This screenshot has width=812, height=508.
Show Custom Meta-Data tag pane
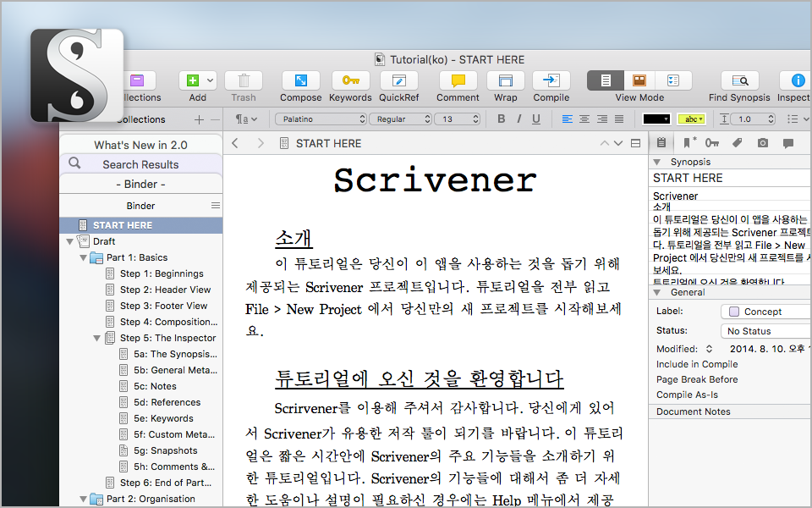[737, 142]
